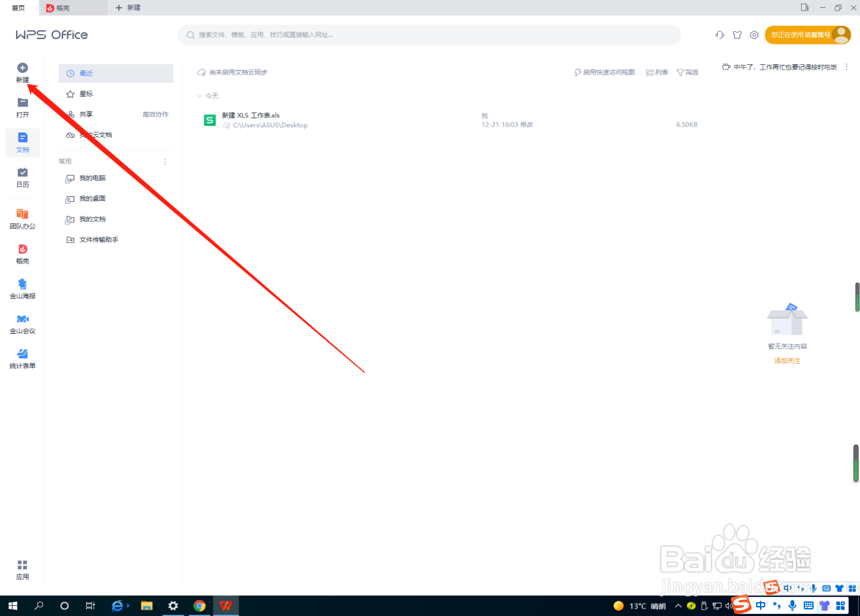This screenshot has height=616, width=860.
Task: Open 团队办公 from the sidebar
Action: [x=22, y=219]
